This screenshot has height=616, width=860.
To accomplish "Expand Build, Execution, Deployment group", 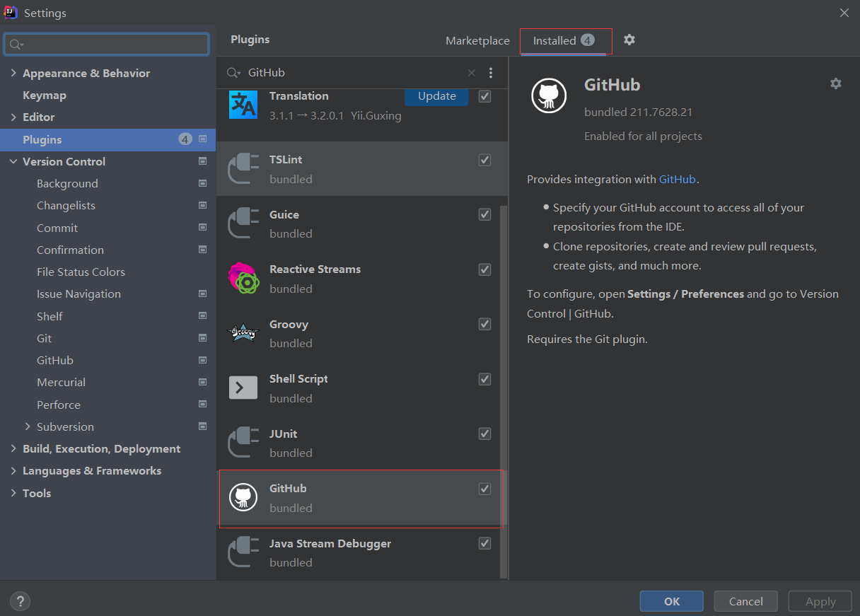I will point(13,448).
